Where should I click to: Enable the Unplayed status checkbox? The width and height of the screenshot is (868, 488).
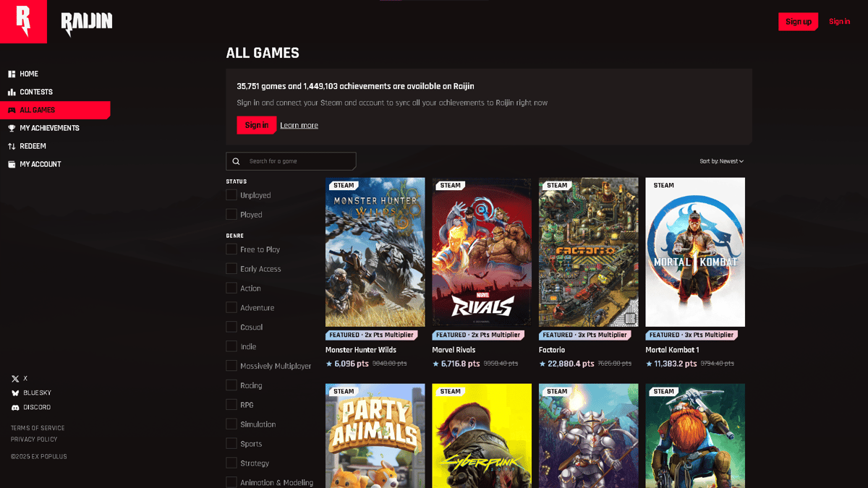(x=231, y=195)
